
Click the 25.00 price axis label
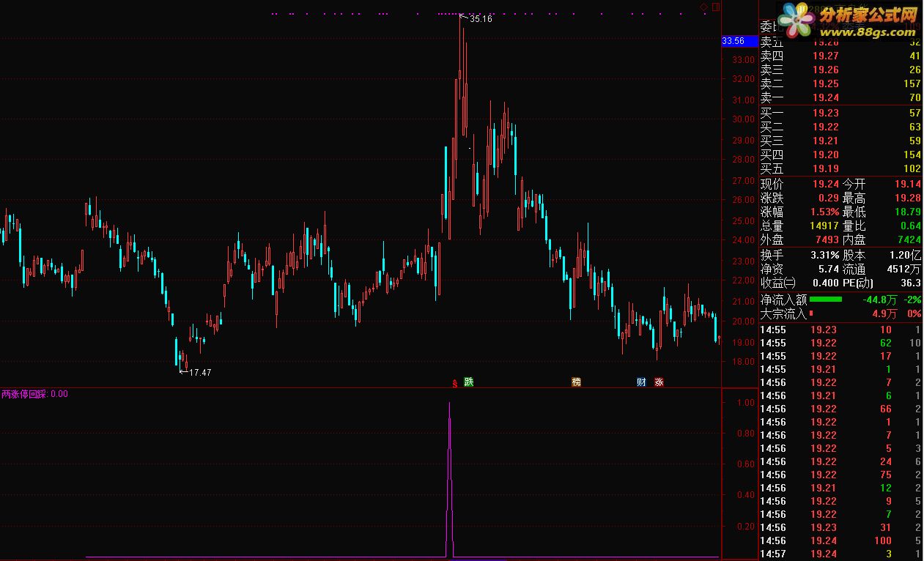coord(744,220)
